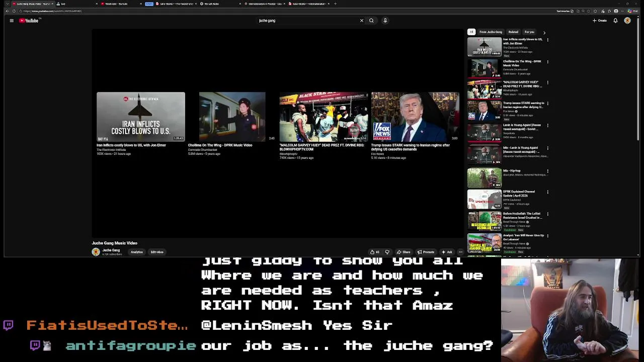644x362 pixels.
Task: Go to the YouTube home logo
Action: [29, 21]
